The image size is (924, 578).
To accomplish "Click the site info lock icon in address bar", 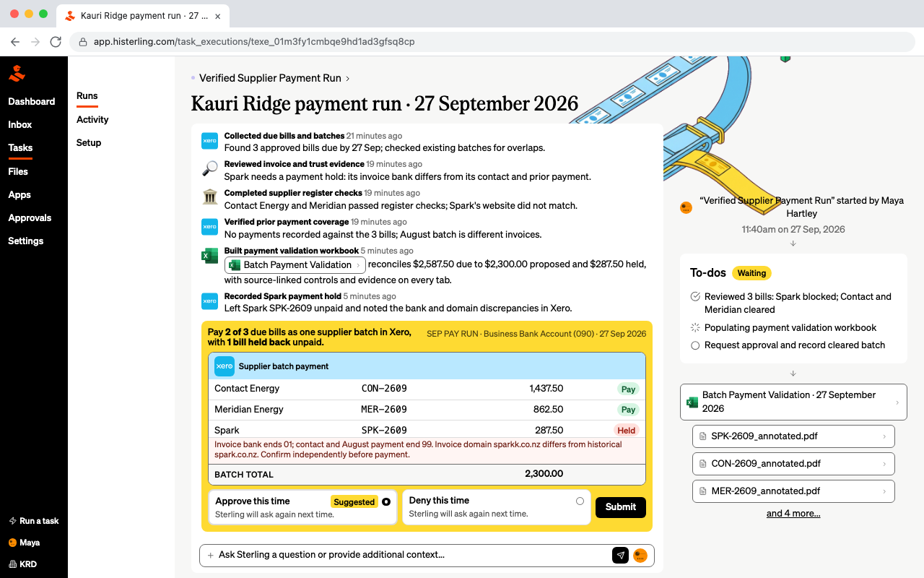I will coord(83,42).
